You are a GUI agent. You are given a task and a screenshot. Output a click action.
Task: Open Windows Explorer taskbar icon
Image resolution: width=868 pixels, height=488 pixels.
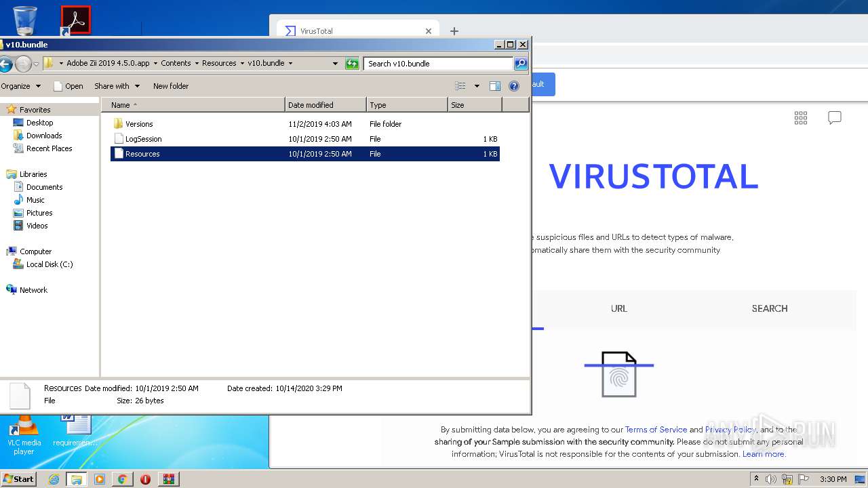click(x=77, y=479)
